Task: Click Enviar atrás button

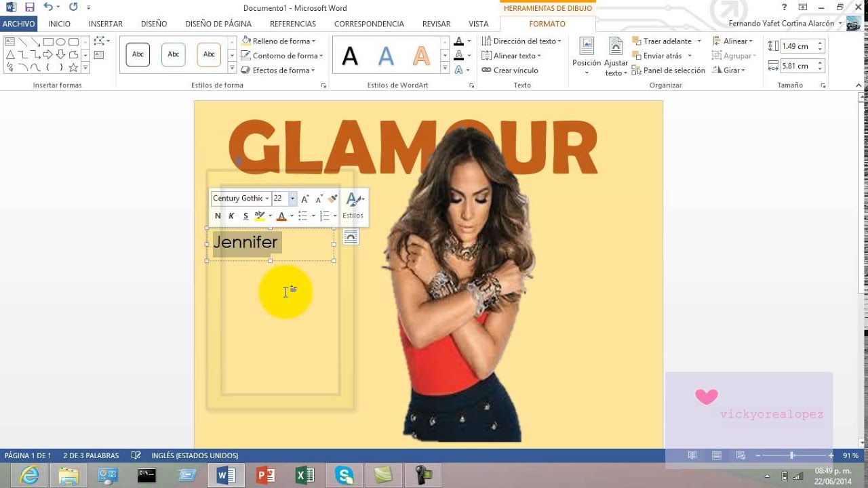Action: pos(661,56)
